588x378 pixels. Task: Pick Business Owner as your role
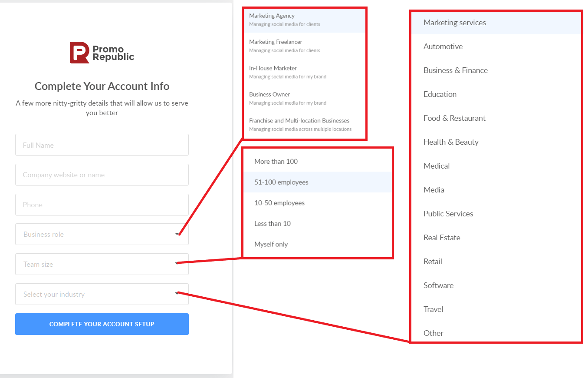pos(304,98)
